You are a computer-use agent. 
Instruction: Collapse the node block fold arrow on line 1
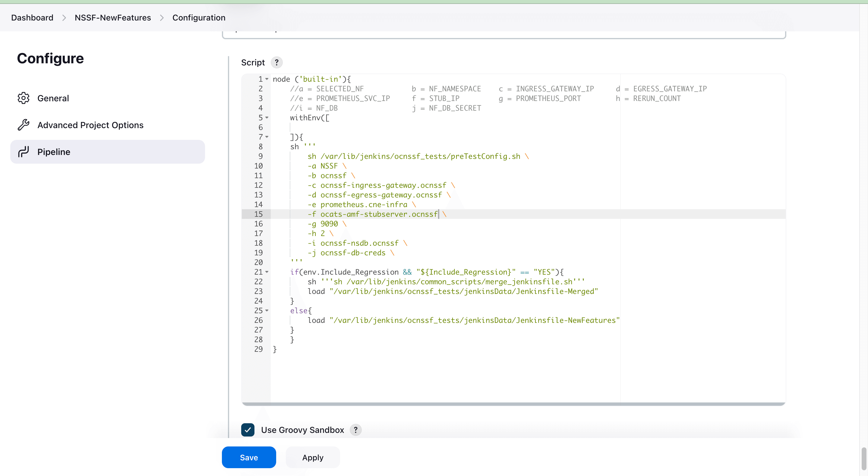click(267, 79)
